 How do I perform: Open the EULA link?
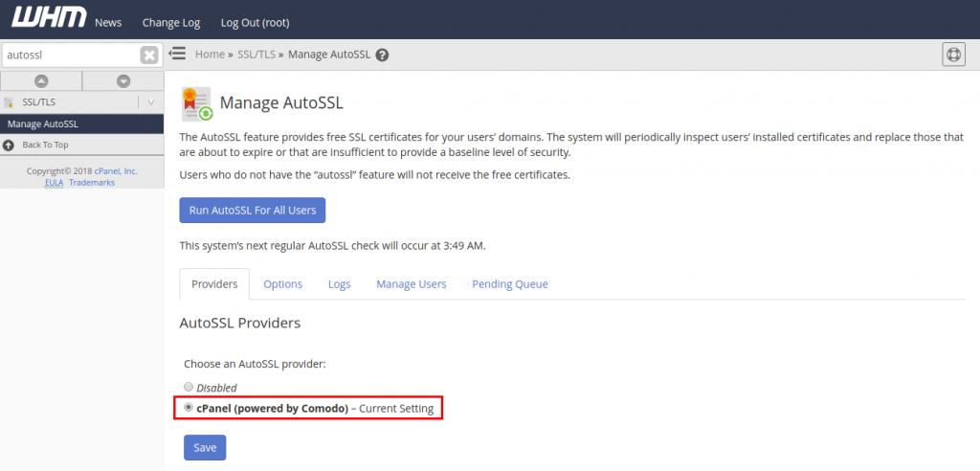coord(55,182)
